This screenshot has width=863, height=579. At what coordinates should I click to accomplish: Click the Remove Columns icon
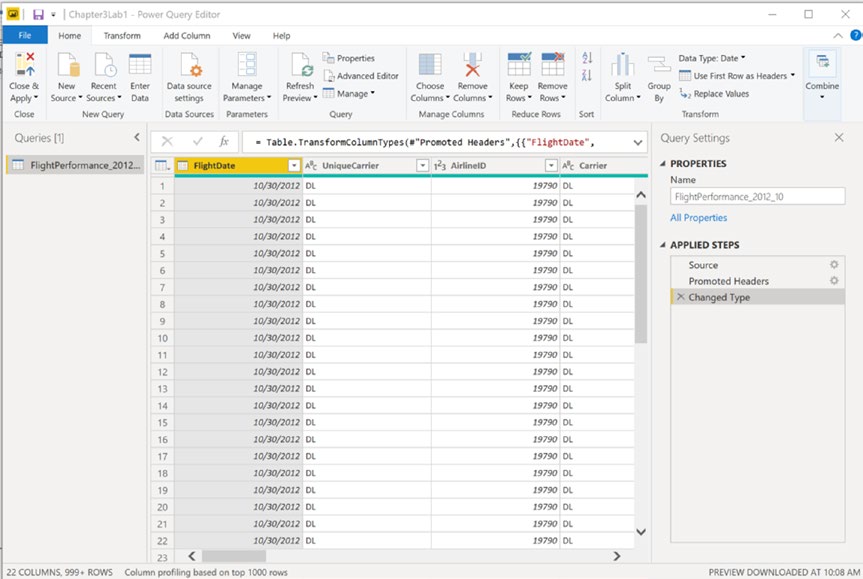pyautogui.click(x=472, y=64)
